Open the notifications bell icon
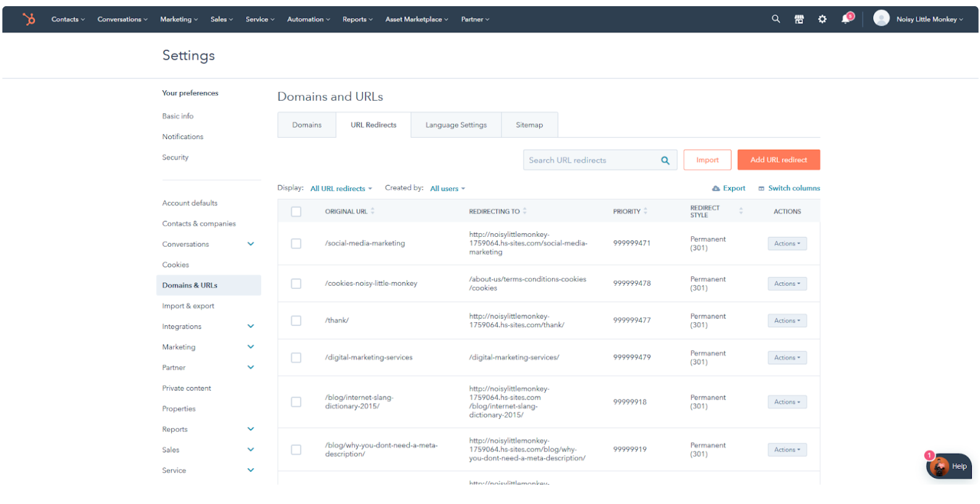 click(846, 19)
